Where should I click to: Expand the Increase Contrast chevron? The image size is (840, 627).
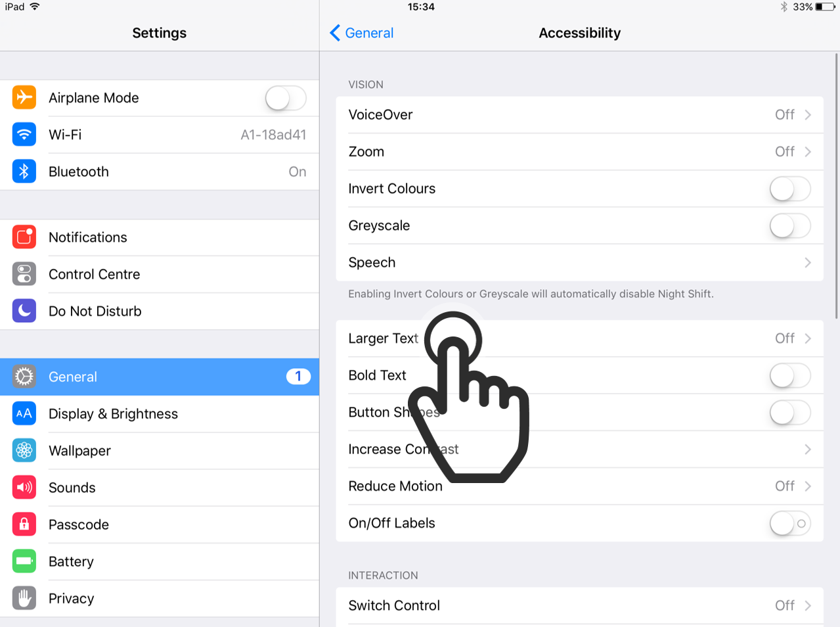point(808,450)
